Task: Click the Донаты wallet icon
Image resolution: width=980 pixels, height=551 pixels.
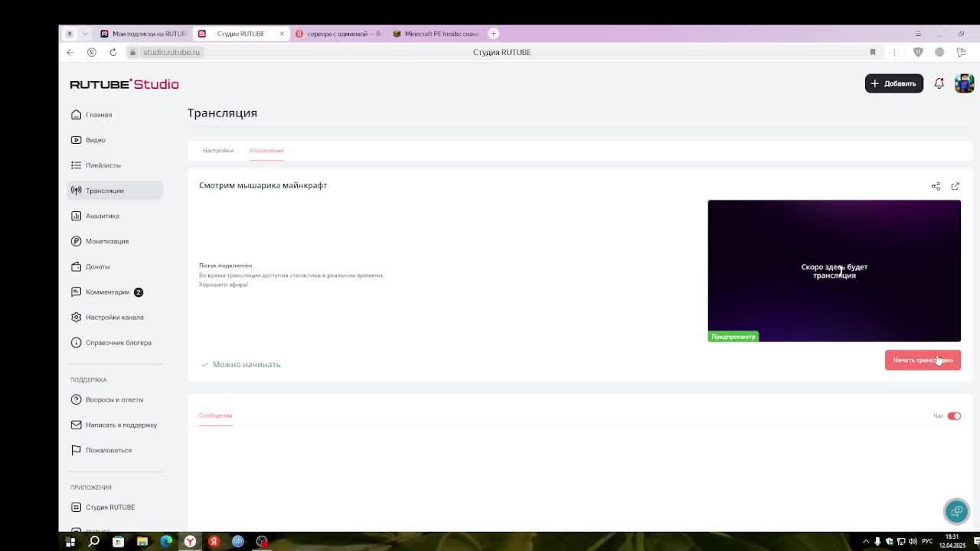Action: point(76,266)
